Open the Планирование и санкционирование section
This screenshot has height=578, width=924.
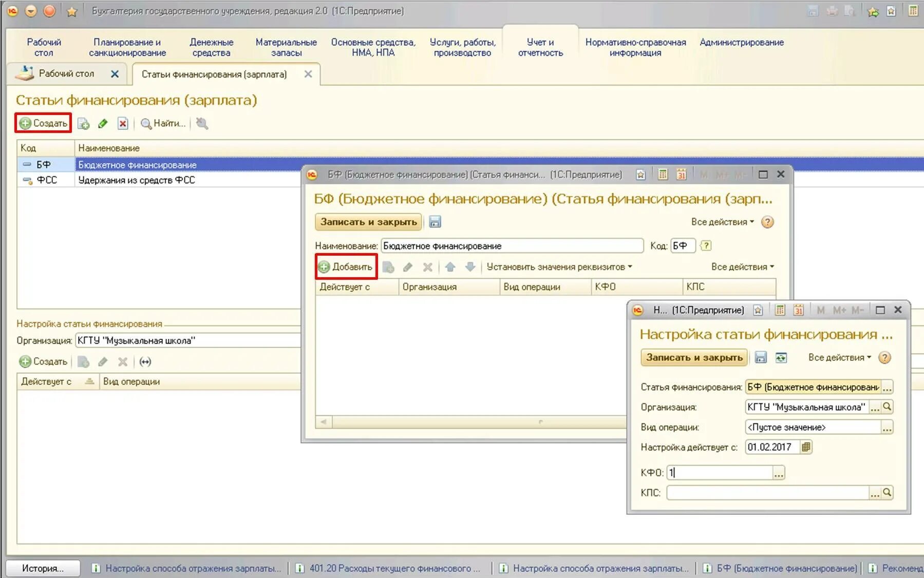tap(127, 47)
